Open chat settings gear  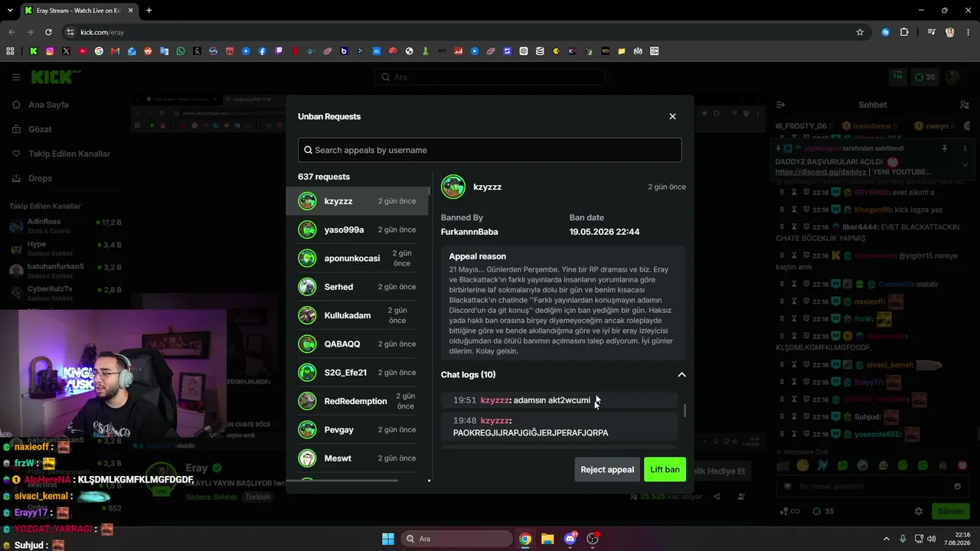(x=919, y=511)
